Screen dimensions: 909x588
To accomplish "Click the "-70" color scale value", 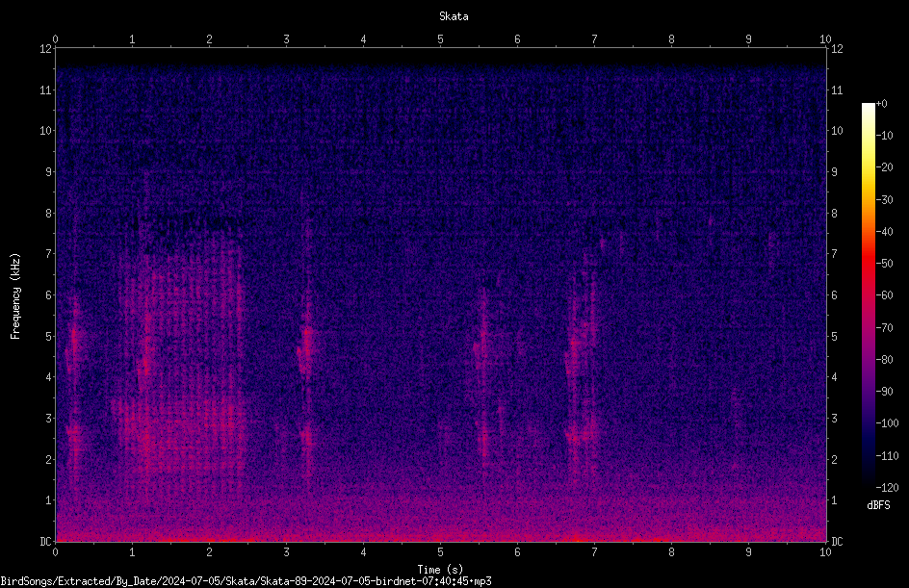I will coord(885,328).
